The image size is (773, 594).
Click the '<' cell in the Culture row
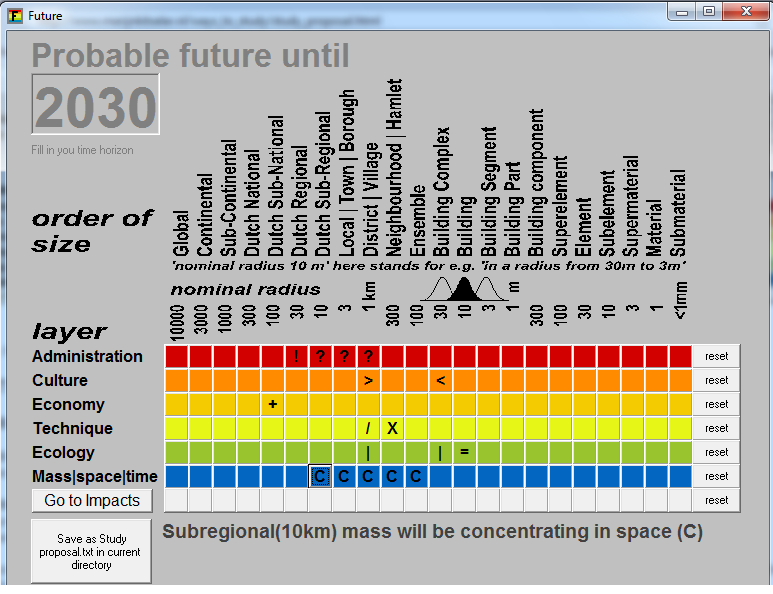coord(440,380)
